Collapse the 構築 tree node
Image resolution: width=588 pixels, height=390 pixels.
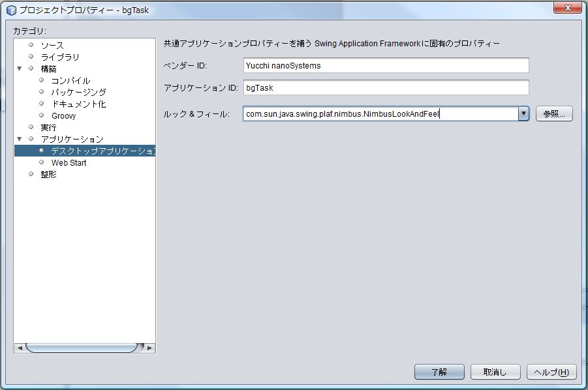(x=20, y=68)
